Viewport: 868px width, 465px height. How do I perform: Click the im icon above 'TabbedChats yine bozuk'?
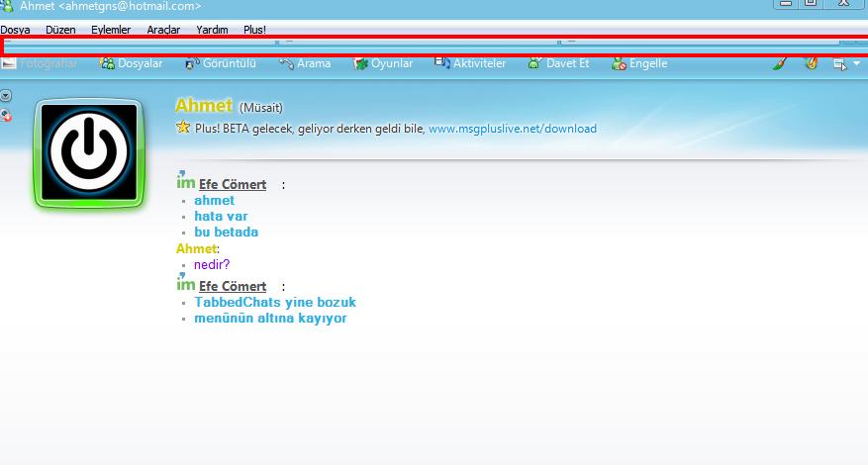coord(185,282)
